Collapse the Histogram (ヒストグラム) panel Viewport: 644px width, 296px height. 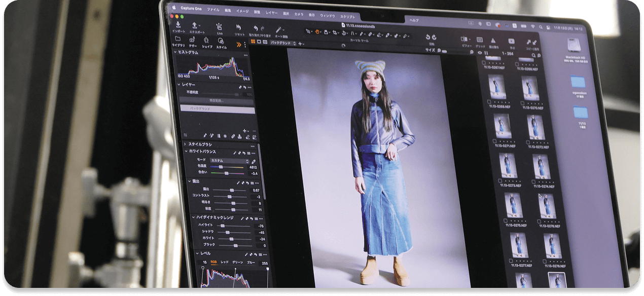(175, 52)
